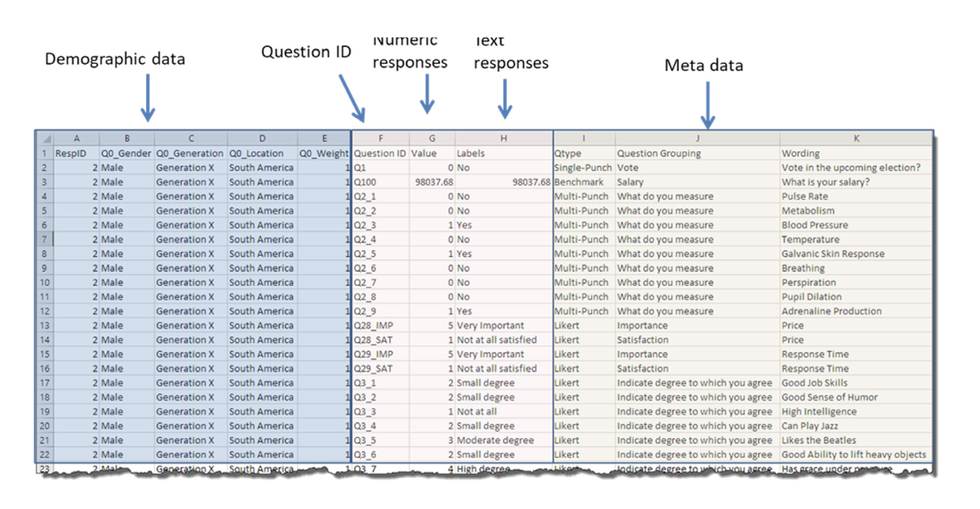Click 'Good Ability to lift heavy objects' cell
The width and height of the screenshot is (980, 509).
[856, 455]
